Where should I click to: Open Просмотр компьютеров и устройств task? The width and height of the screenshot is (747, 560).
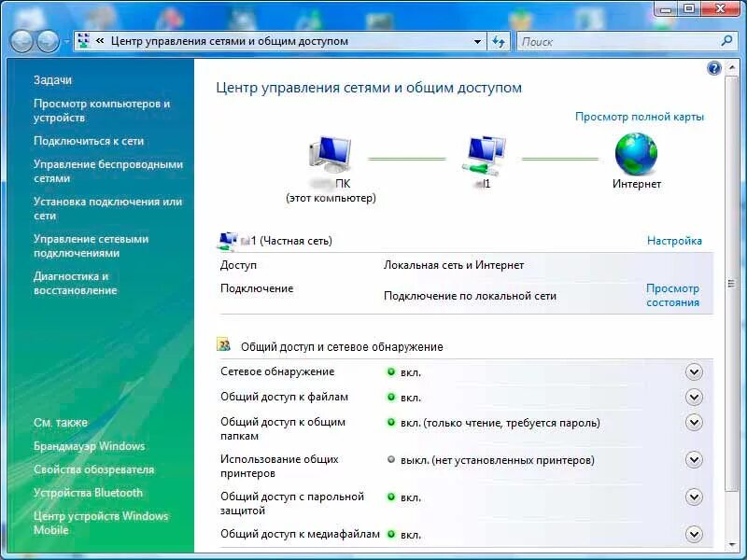[102, 110]
